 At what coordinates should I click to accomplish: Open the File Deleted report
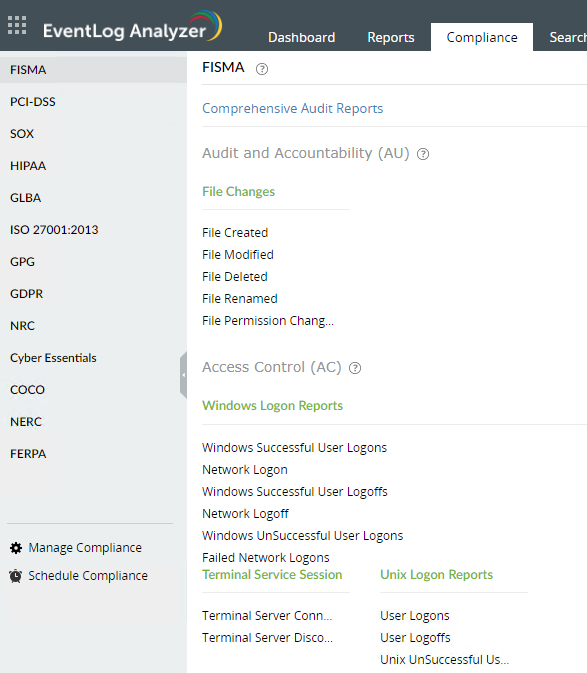pyautogui.click(x=235, y=277)
